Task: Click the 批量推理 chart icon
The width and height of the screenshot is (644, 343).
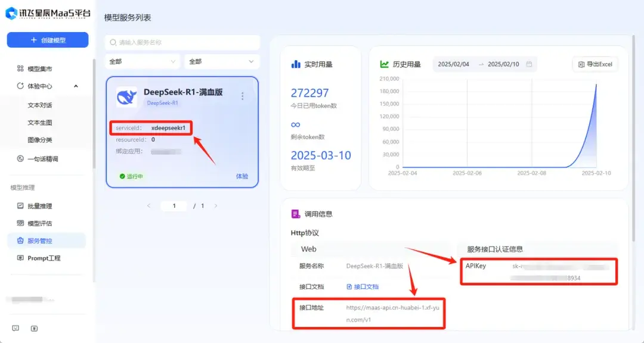Action: coord(20,206)
